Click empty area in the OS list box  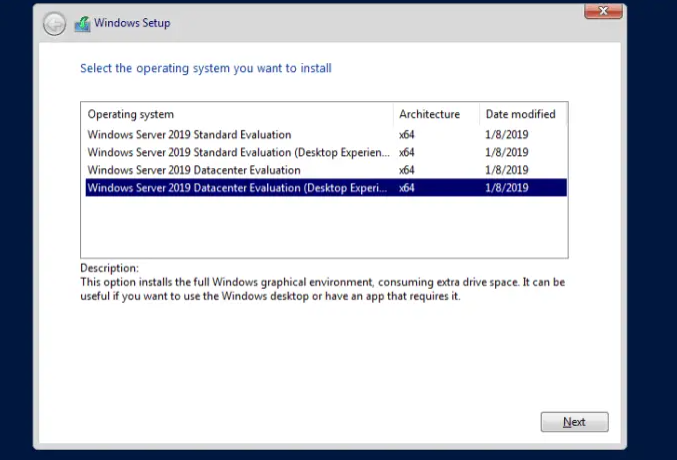[324, 227]
